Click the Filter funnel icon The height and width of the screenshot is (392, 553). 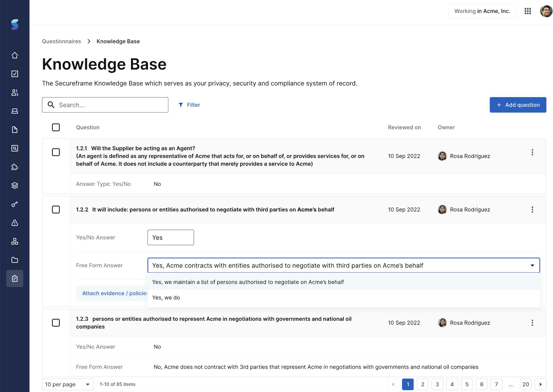(x=181, y=105)
